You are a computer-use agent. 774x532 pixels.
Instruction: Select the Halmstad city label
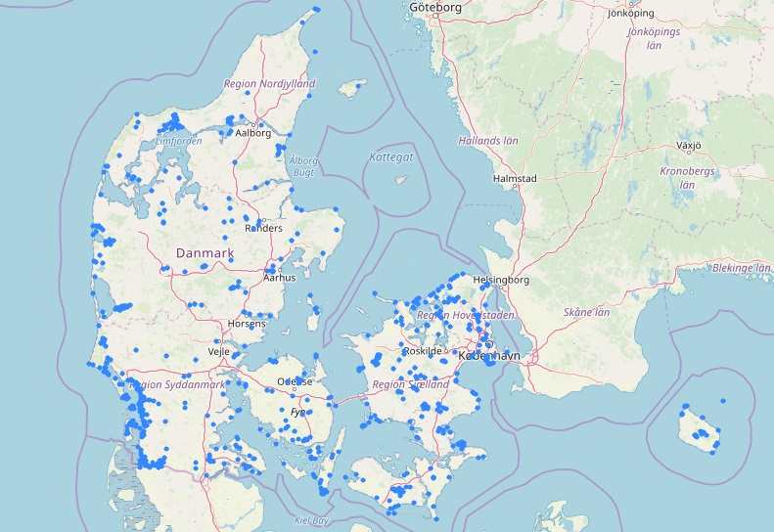(x=515, y=179)
